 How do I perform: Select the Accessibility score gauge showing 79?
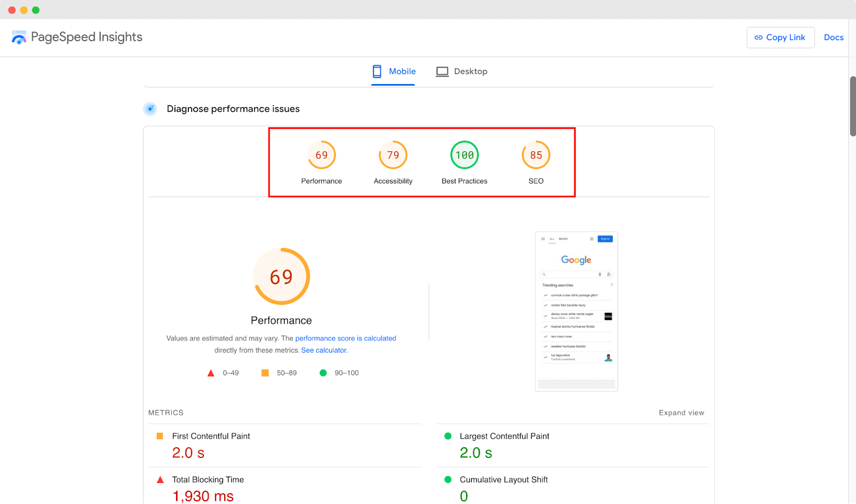coord(393,155)
